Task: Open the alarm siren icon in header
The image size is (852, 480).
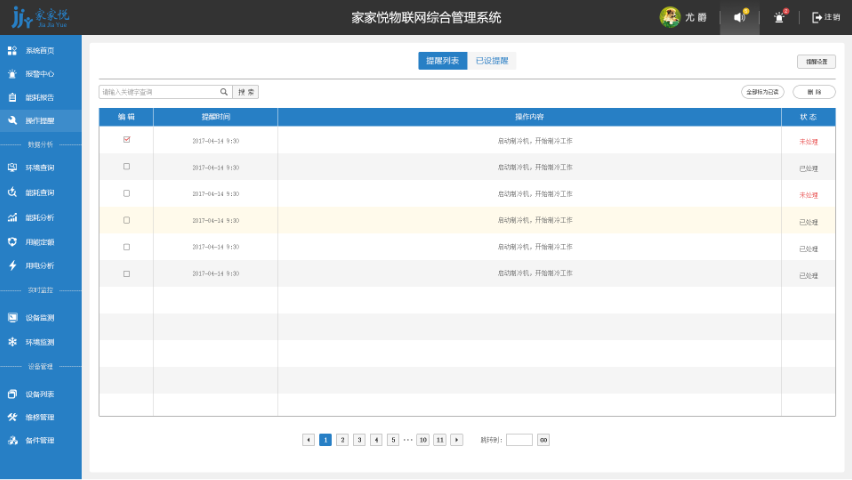Action: pyautogui.click(x=780, y=17)
